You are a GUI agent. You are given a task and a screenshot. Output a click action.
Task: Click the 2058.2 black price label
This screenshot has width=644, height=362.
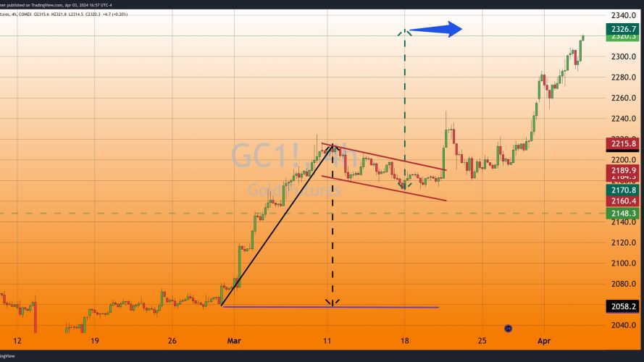point(623,306)
